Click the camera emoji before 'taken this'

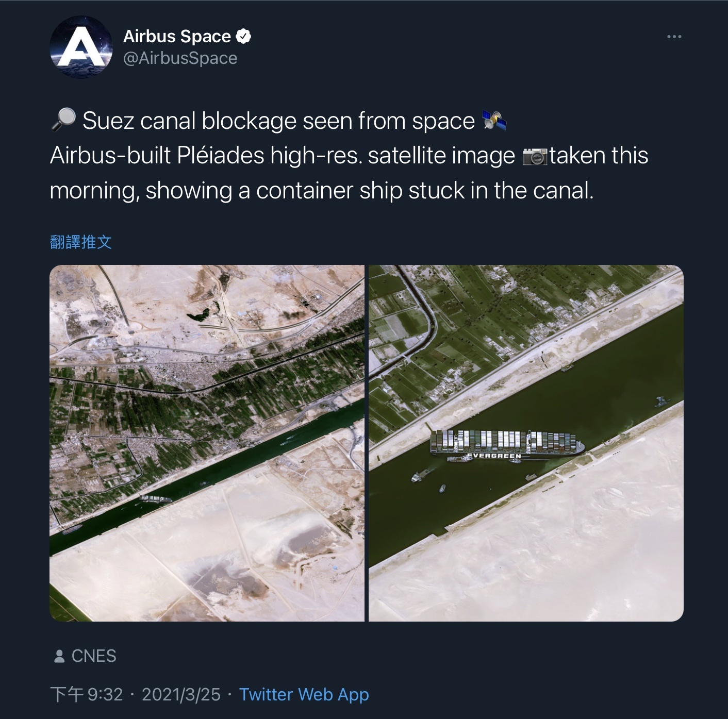pos(535,156)
